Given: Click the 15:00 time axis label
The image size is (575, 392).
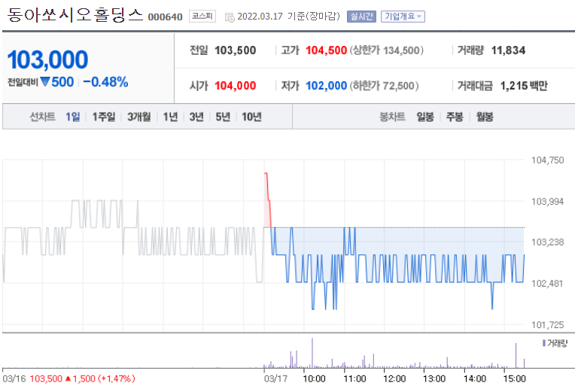Looking at the screenshot, I should coord(515,378).
